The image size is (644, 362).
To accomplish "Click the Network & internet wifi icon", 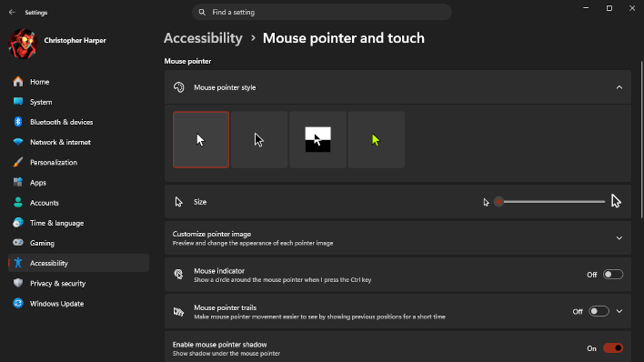I will pos(18,142).
